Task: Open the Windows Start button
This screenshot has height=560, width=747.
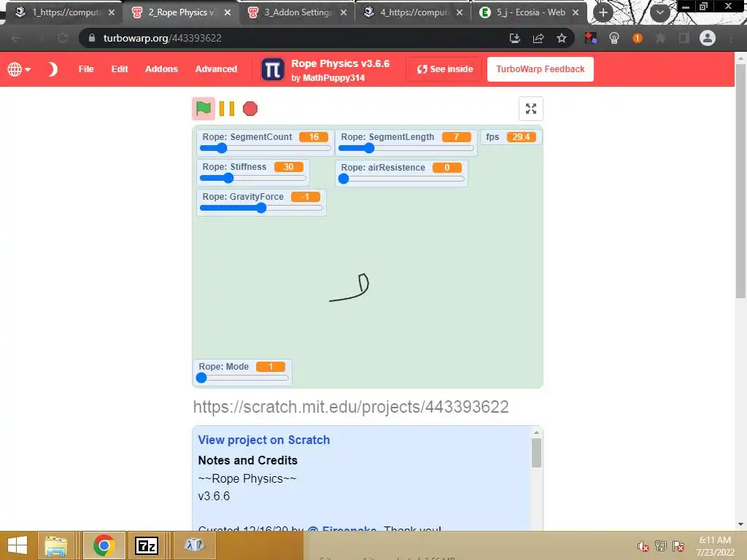Action: (x=18, y=545)
